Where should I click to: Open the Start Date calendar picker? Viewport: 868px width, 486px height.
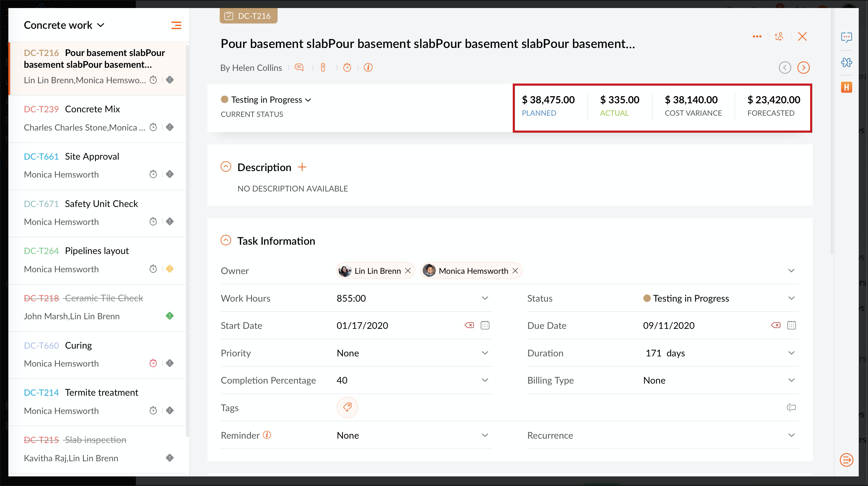485,325
